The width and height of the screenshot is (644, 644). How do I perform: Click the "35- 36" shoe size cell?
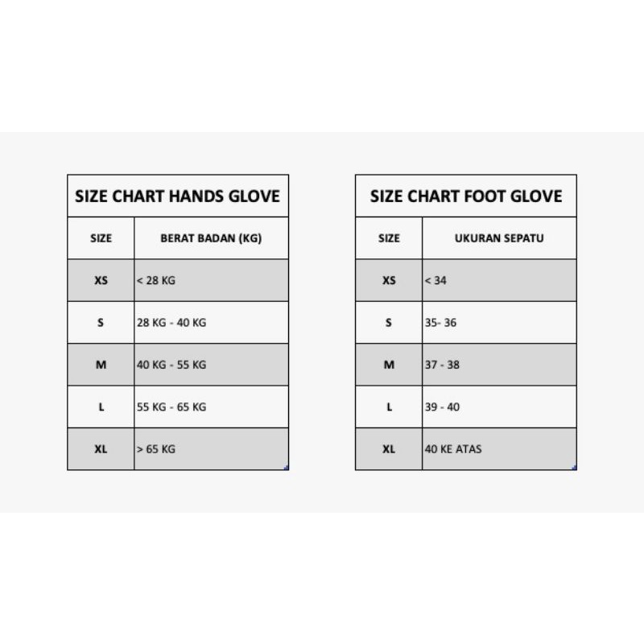click(499, 323)
